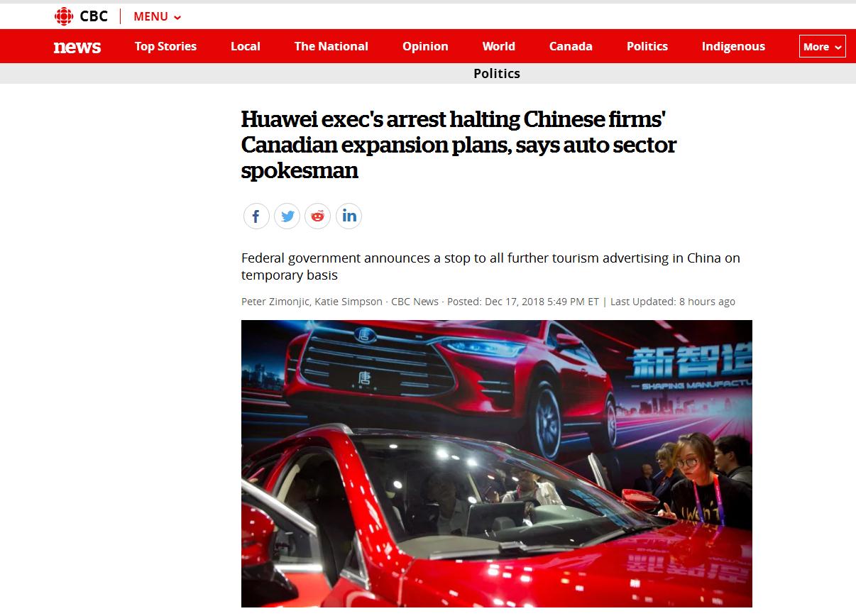Image resolution: width=856 pixels, height=616 pixels.
Task: Select The National tab
Action: pyautogui.click(x=331, y=46)
